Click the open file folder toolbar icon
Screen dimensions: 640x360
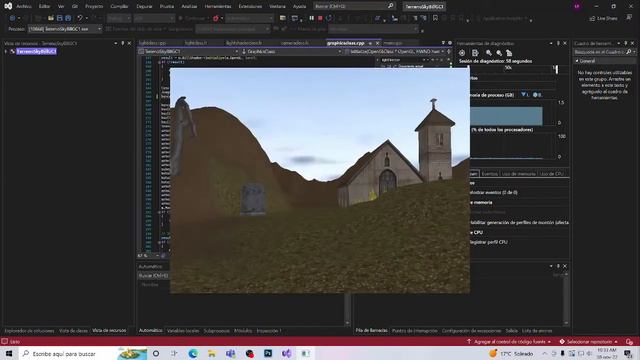coord(51,18)
